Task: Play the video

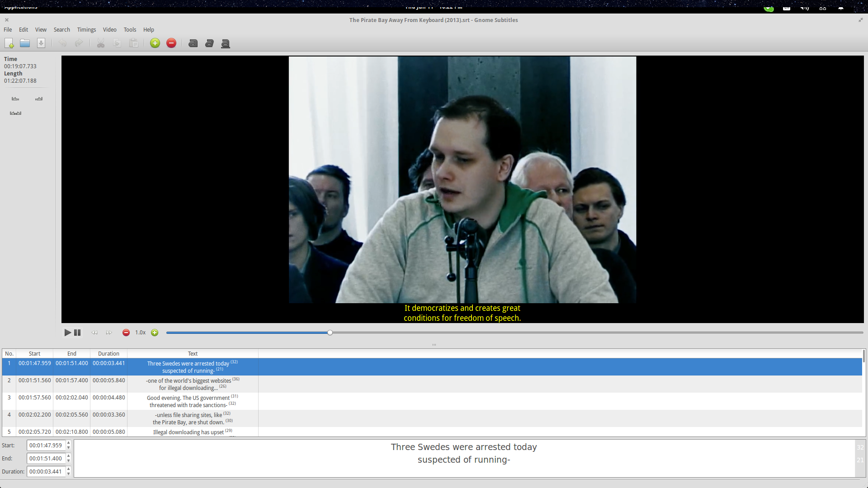Action: pos(68,333)
